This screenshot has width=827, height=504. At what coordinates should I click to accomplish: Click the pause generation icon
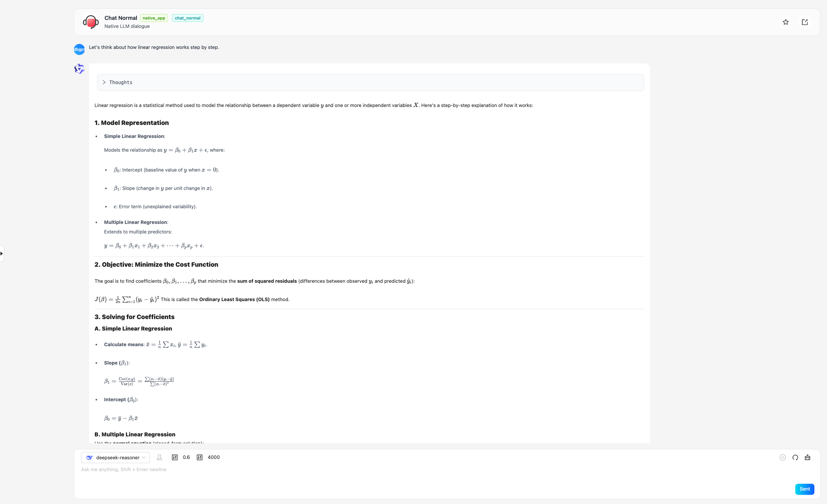tap(782, 457)
